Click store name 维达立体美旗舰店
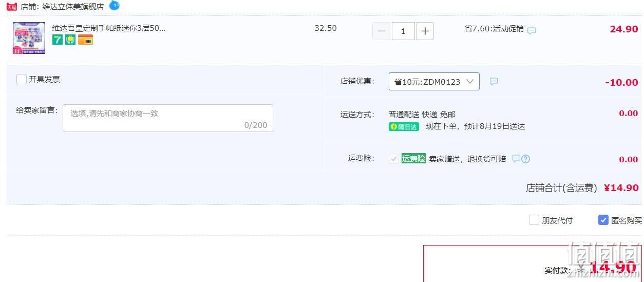Image resolution: width=644 pixels, height=282 pixels. (x=72, y=7)
